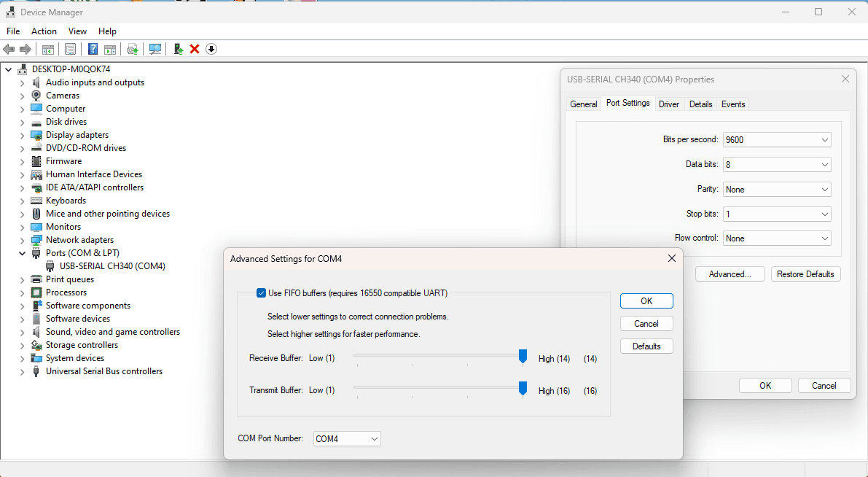Image resolution: width=868 pixels, height=477 pixels.
Task: Click the Processors device category icon
Action: (36, 292)
